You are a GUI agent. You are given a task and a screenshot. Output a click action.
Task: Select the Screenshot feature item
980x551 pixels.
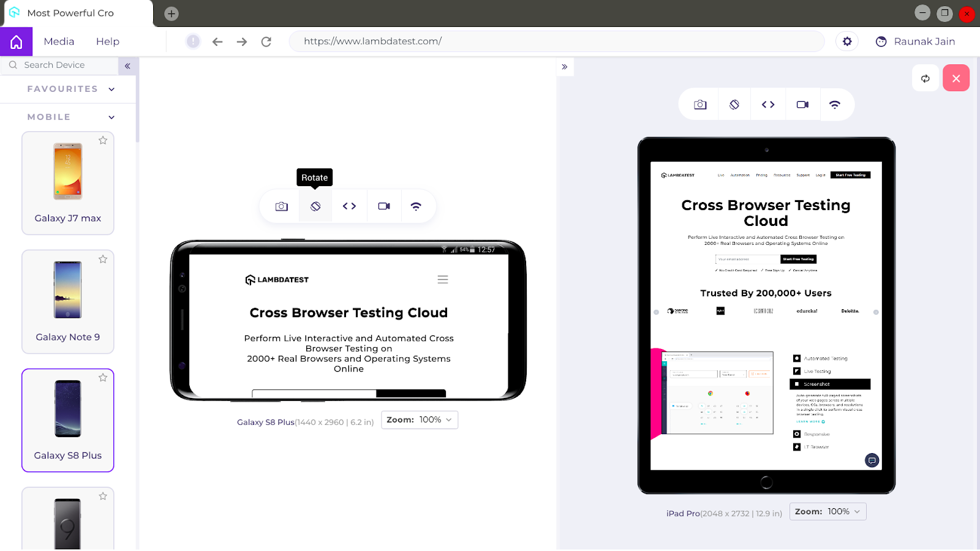[830, 384]
